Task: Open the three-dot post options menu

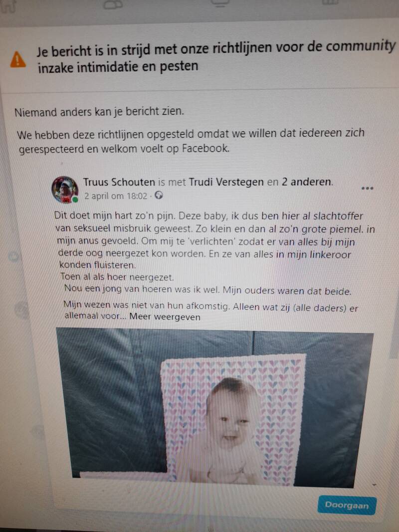Action: [368, 188]
